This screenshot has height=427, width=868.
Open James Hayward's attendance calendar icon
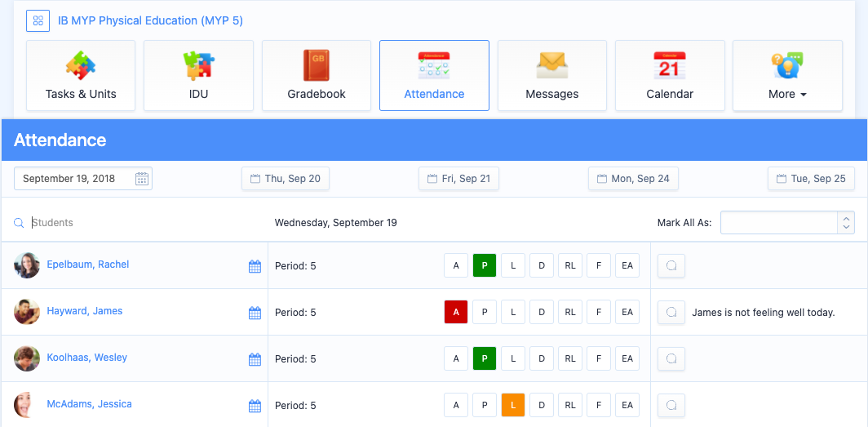(255, 313)
